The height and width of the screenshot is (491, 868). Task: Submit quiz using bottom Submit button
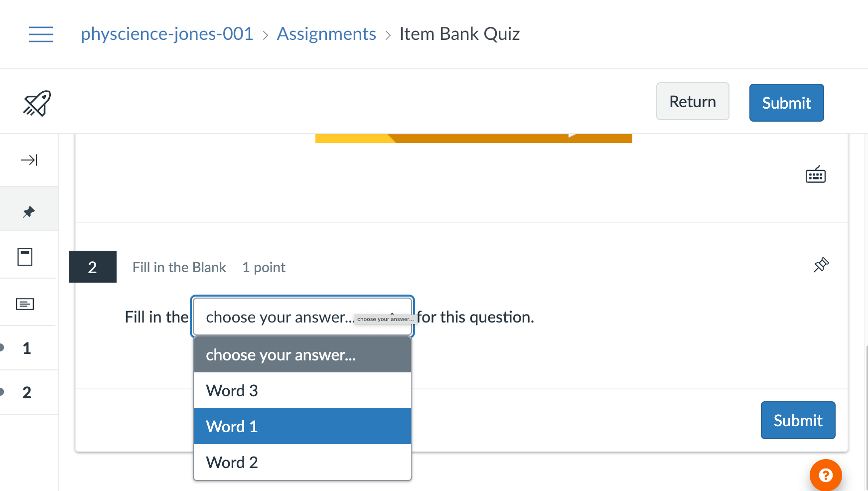coord(798,420)
